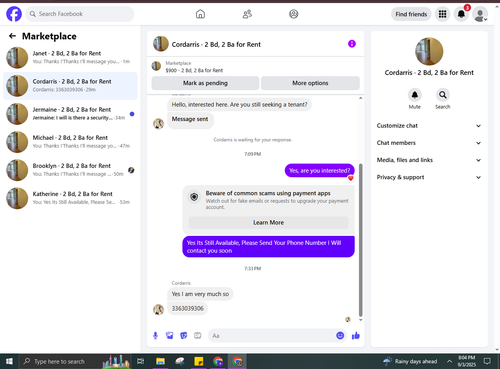Screen dimensions: 500x369
Task: Click the 'Yes I am very much so' message
Action: (200, 294)
